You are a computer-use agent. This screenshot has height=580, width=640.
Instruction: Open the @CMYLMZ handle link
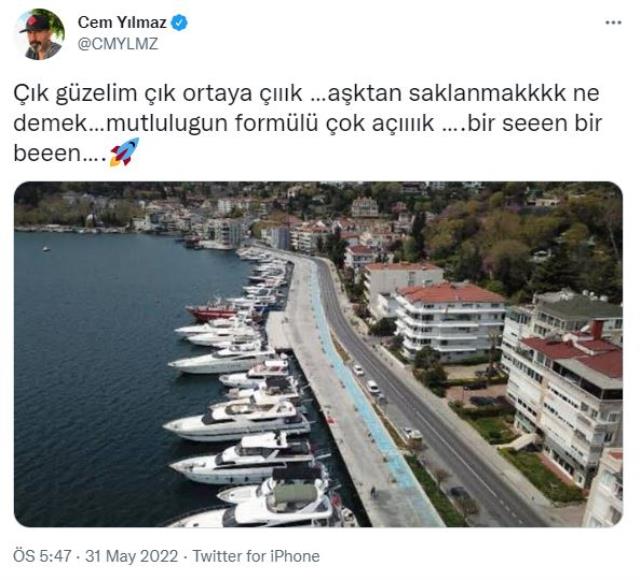(118, 44)
